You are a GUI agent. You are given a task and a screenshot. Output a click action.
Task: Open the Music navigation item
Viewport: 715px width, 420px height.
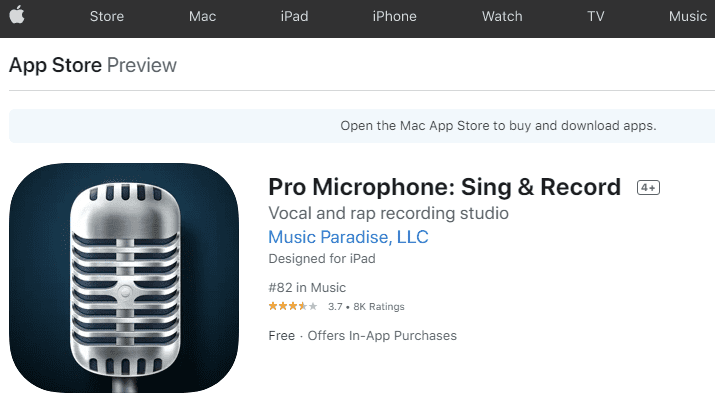tap(688, 16)
